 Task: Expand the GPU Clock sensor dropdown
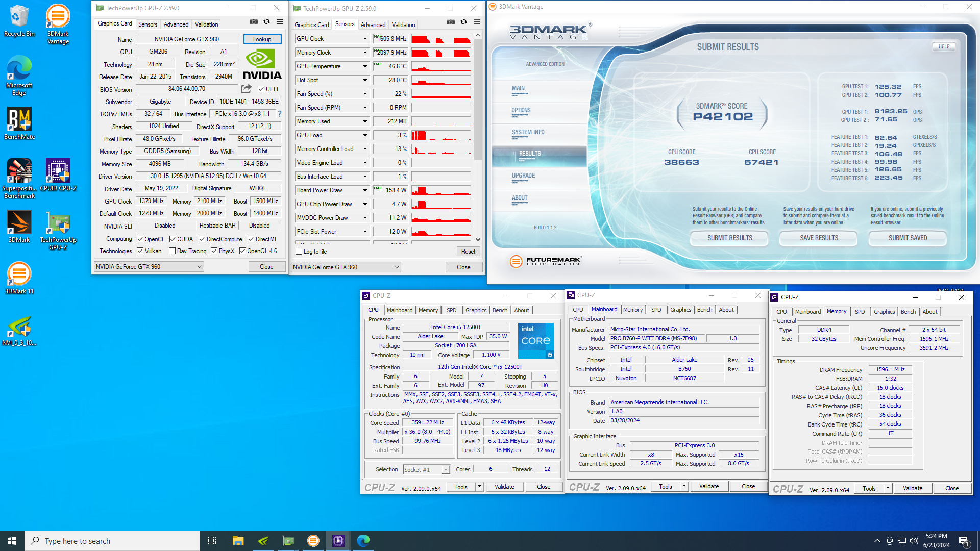365,39
